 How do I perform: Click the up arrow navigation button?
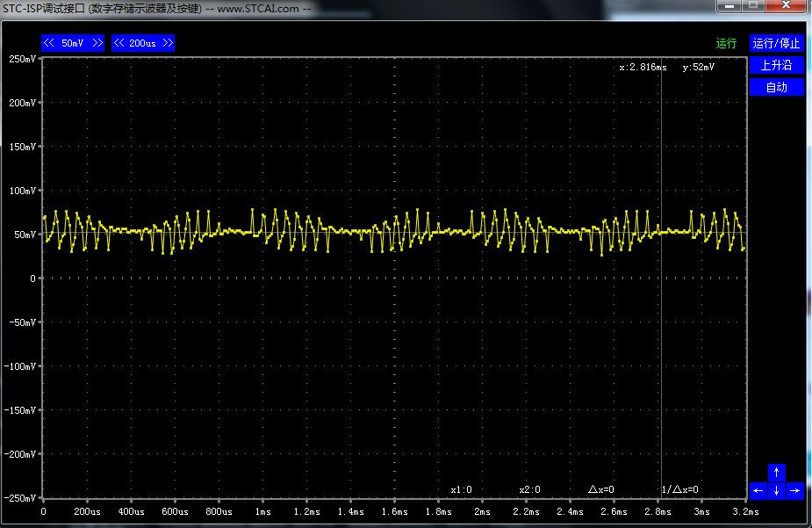(776, 472)
